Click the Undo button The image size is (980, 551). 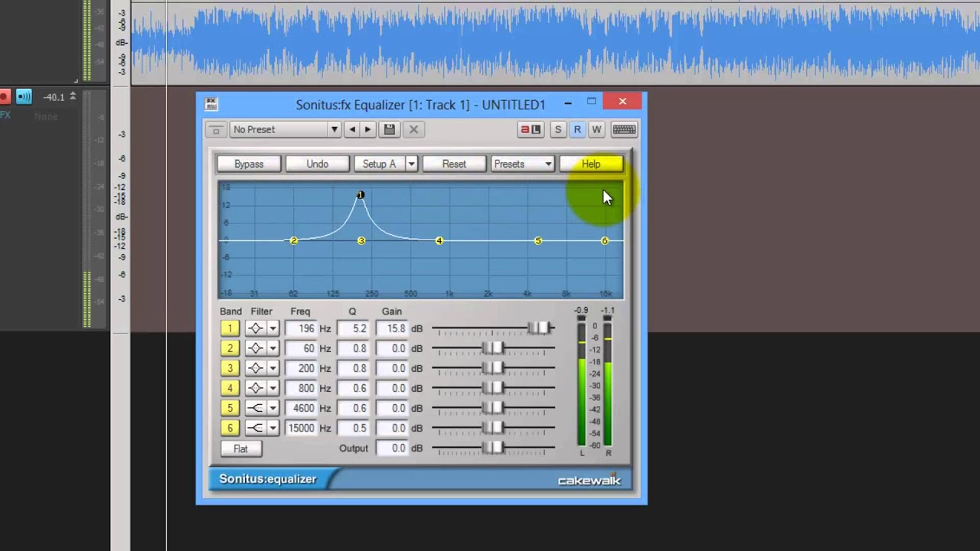317,164
